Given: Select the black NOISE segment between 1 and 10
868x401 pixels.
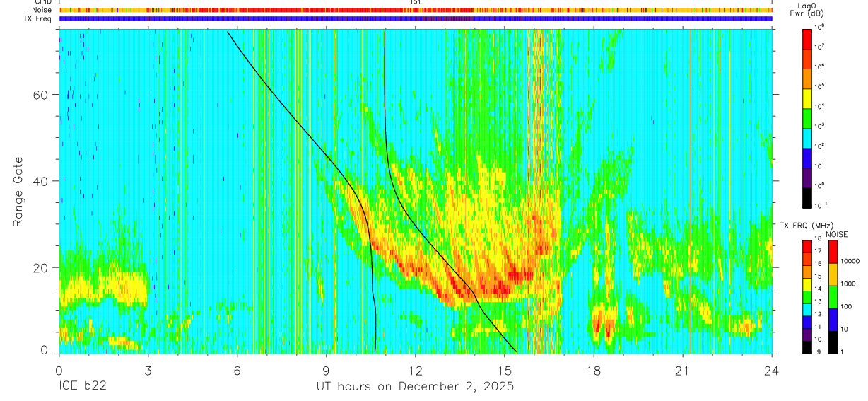Looking at the screenshot, I should 833,341.
